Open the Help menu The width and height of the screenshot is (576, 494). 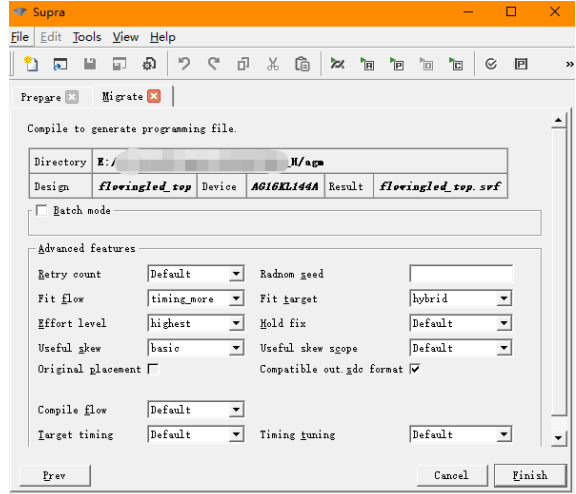click(x=163, y=37)
